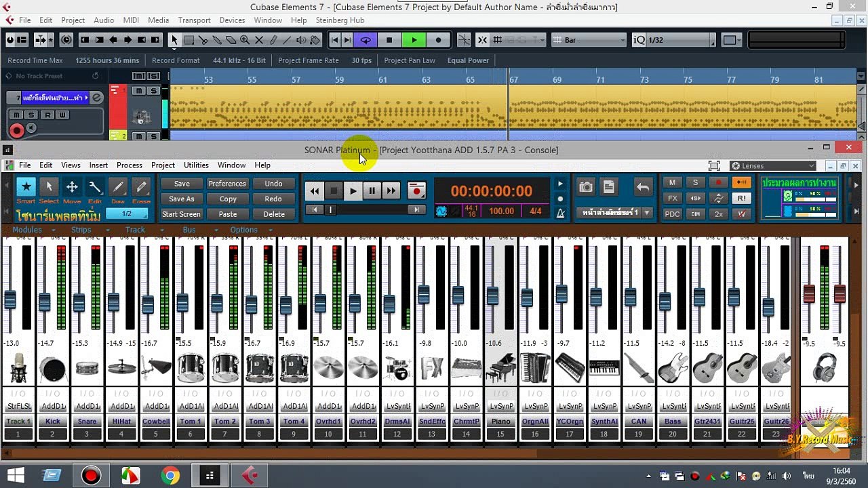Viewport: 868px width, 488px height.
Task: Open the Cubase MIDI menu
Action: point(131,20)
